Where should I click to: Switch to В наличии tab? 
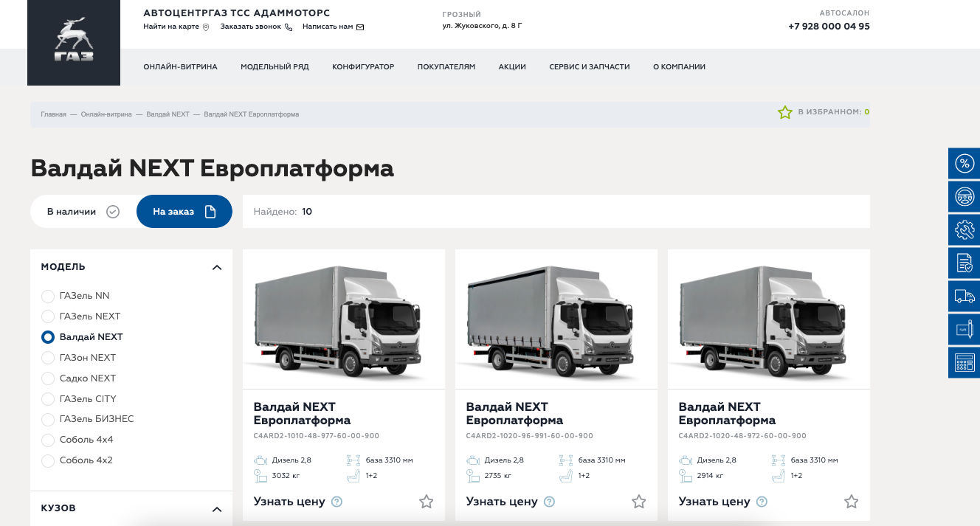tap(83, 212)
